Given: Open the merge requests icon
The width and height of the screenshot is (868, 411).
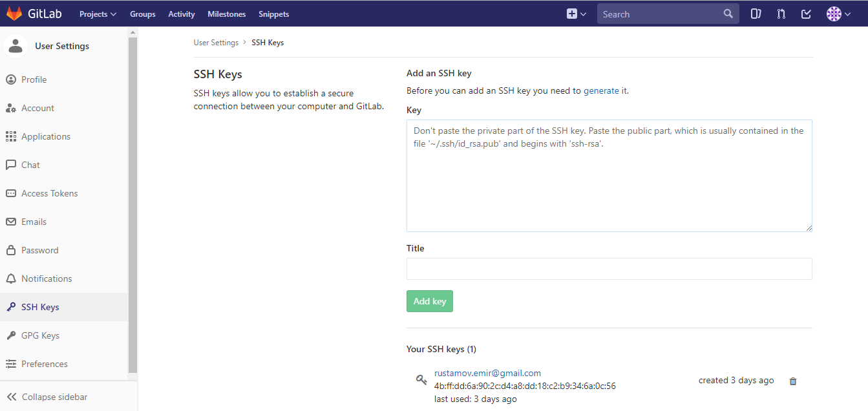Looking at the screenshot, I should [x=781, y=14].
